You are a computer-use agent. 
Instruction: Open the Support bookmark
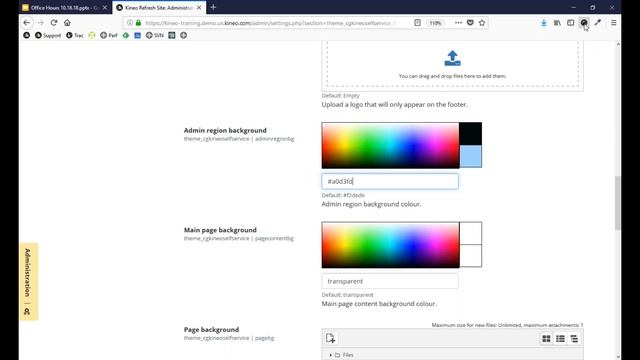[48, 36]
